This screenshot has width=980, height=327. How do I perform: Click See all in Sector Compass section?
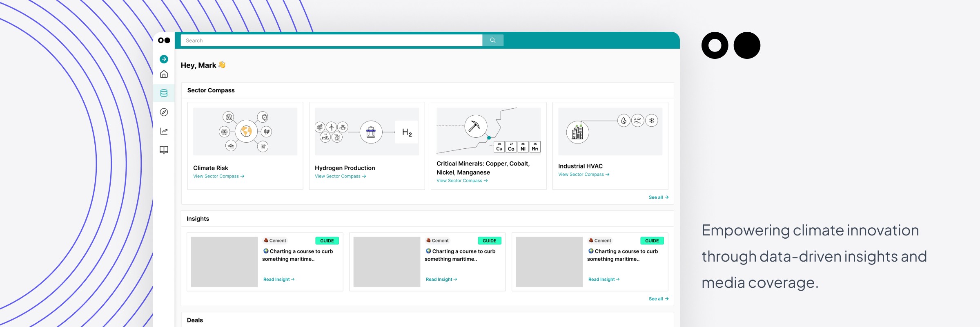point(659,197)
